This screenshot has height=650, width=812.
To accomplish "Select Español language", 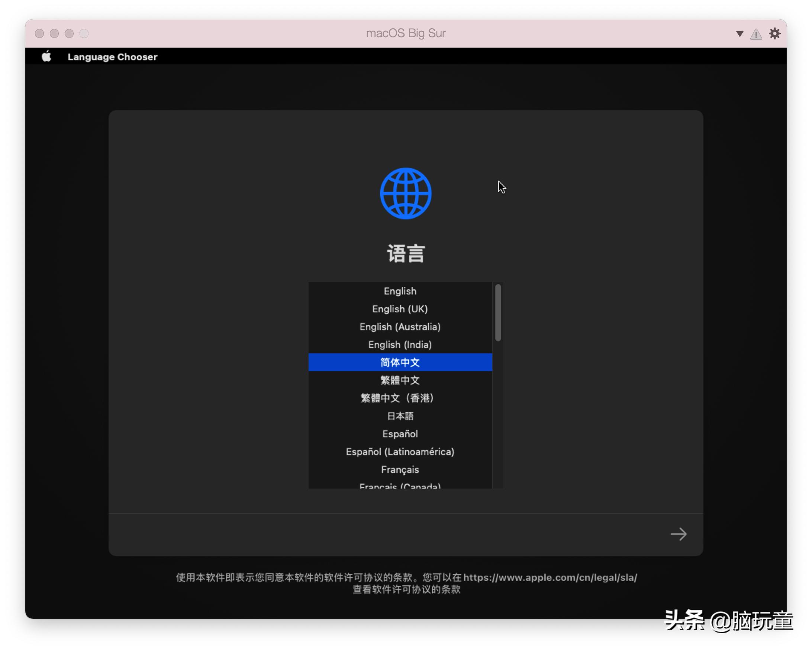I will (x=400, y=434).
